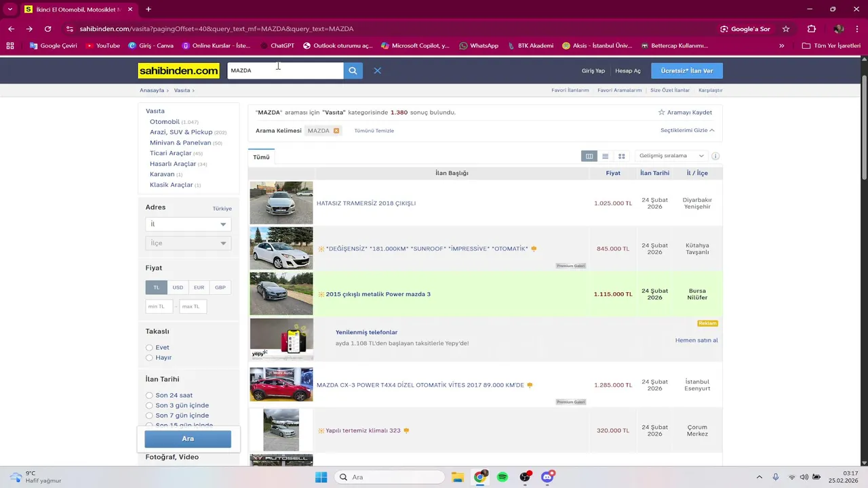The image size is (868, 488).
Task: Open the tab search chevron in Chrome
Action: click(x=9, y=9)
